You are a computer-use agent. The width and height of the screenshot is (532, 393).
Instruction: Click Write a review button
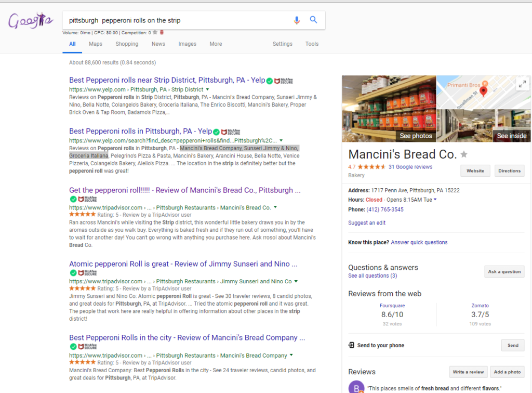(x=468, y=372)
